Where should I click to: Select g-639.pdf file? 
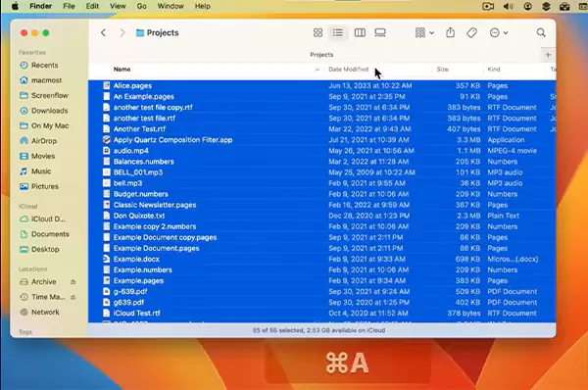coord(321,292)
